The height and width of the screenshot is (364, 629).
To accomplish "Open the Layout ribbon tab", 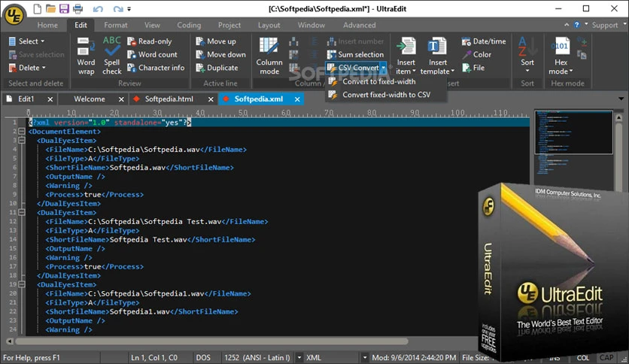I will pos(269,25).
